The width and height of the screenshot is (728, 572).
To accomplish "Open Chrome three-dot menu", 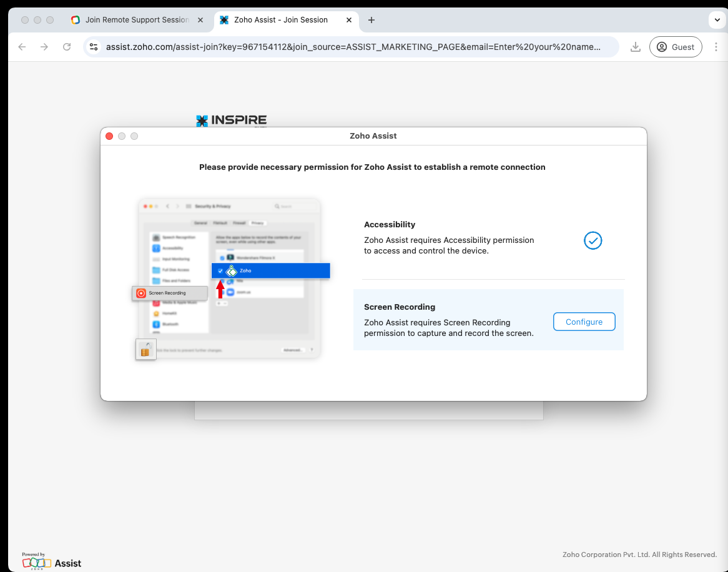I will (716, 47).
